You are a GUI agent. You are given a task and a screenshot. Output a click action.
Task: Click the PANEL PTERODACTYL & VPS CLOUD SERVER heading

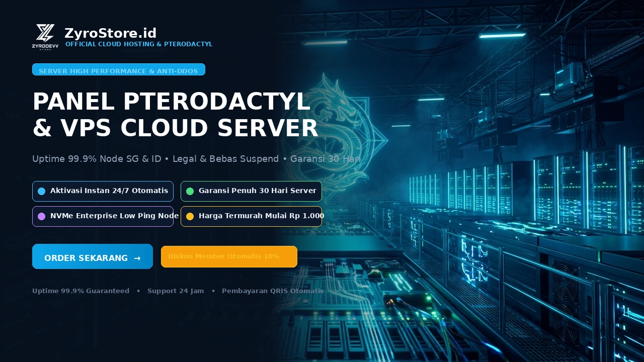pos(176,115)
